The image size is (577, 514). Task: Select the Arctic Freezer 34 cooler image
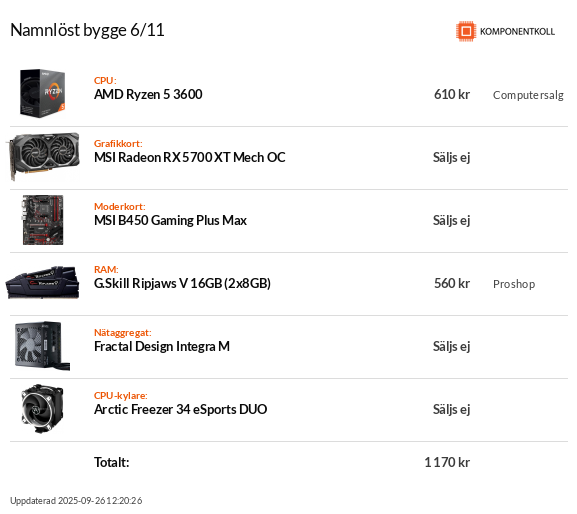42,409
